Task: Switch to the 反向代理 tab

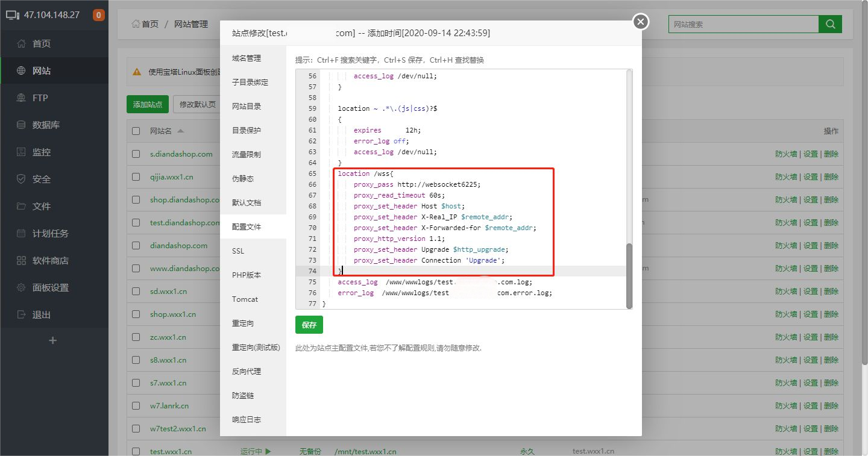Action: 247,372
